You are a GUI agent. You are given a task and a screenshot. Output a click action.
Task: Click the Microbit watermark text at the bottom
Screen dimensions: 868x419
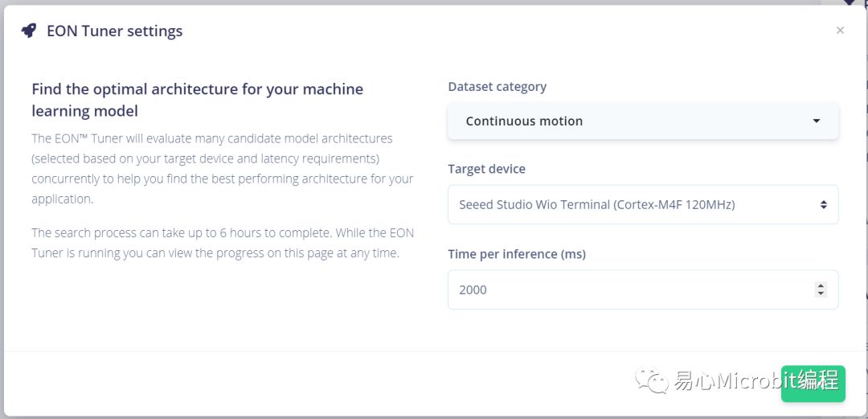[x=755, y=381]
